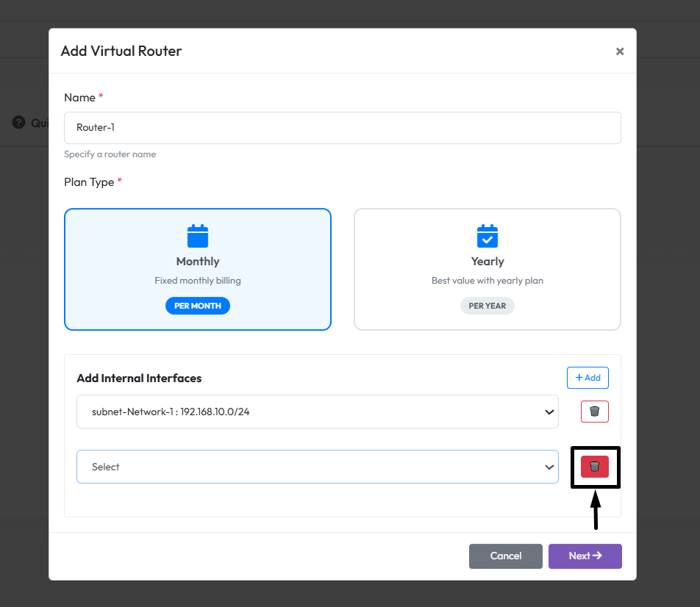Click the PER YEAR badge
The width and height of the screenshot is (700, 607).
[488, 306]
